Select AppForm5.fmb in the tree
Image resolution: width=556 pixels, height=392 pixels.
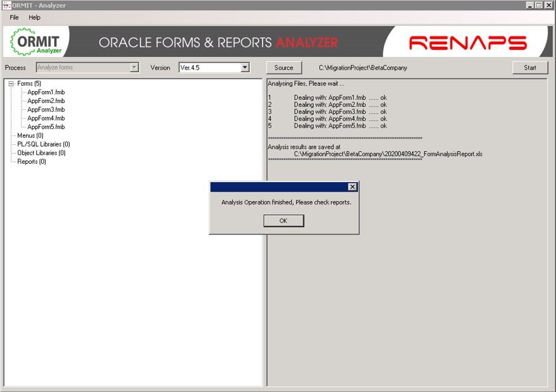[46, 127]
